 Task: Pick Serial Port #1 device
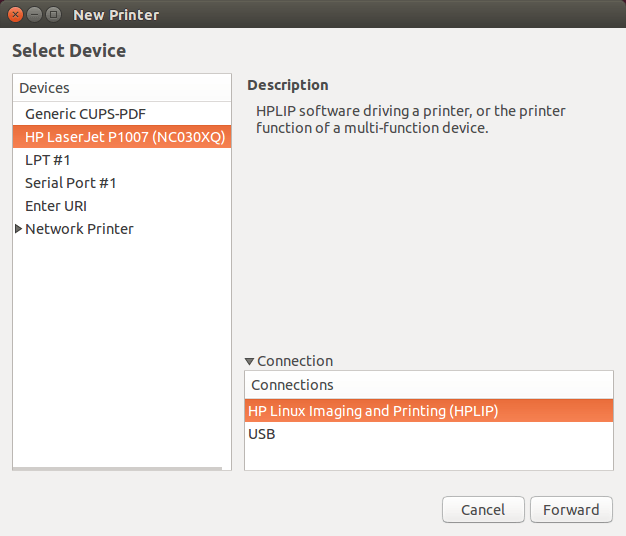[x=70, y=183]
